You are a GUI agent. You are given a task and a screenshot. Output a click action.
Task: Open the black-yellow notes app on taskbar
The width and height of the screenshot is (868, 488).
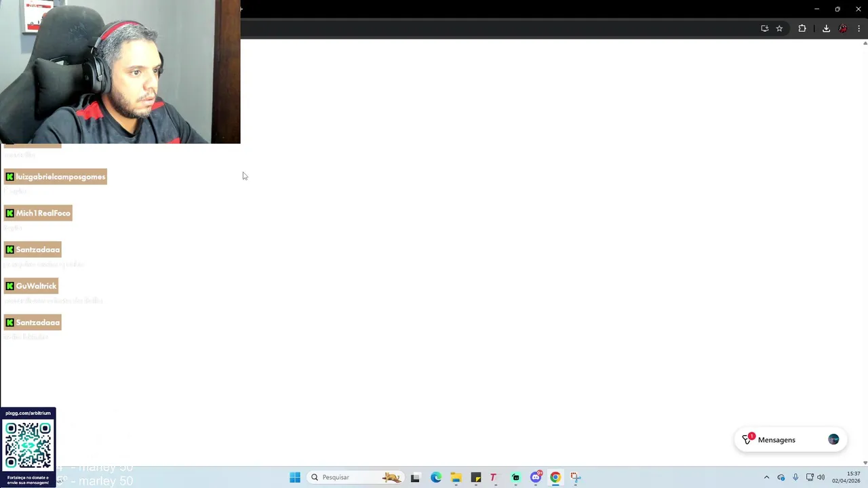[476, 477]
